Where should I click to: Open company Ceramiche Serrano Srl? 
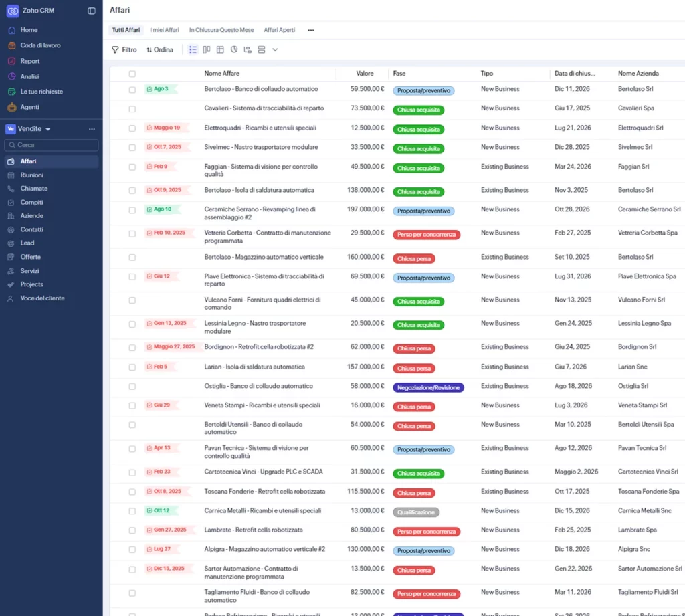649,209
